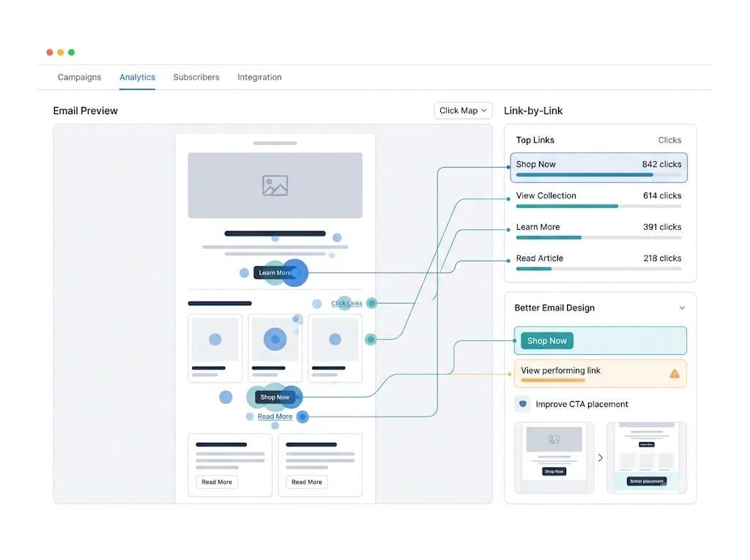Click the red close window dot
Image resolution: width=750 pixels, height=560 pixels.
pos(50,52)
